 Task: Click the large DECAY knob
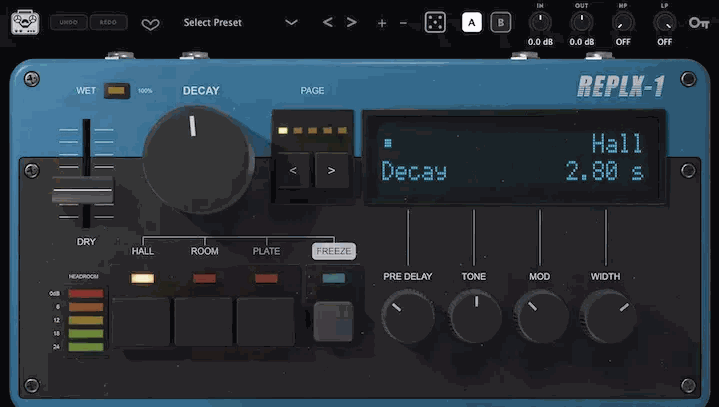click(198, 160)
